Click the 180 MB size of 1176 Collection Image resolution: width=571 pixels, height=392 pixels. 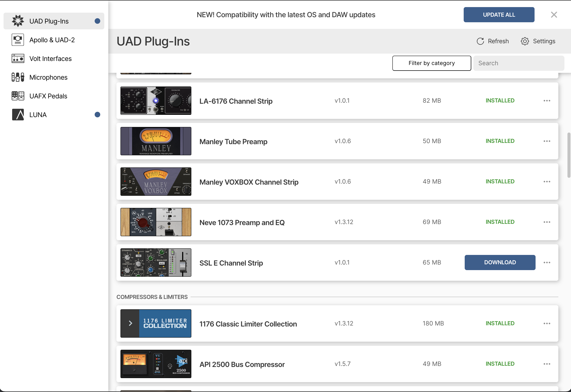[x=433, y=323]
